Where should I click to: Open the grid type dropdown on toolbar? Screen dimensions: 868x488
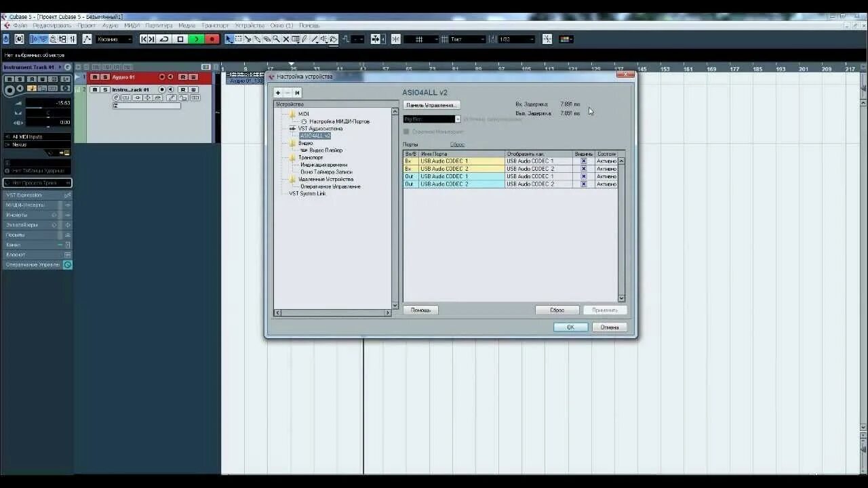(x=467, y=39)
